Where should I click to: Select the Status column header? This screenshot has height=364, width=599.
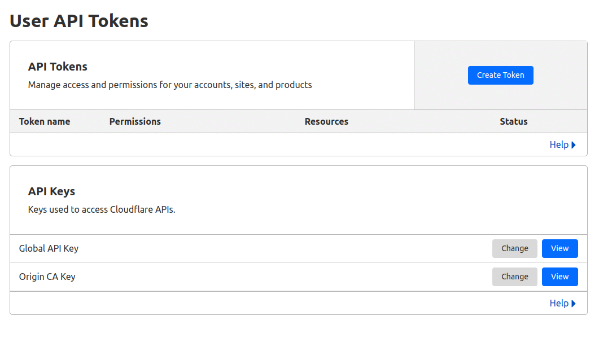[513, 121]
